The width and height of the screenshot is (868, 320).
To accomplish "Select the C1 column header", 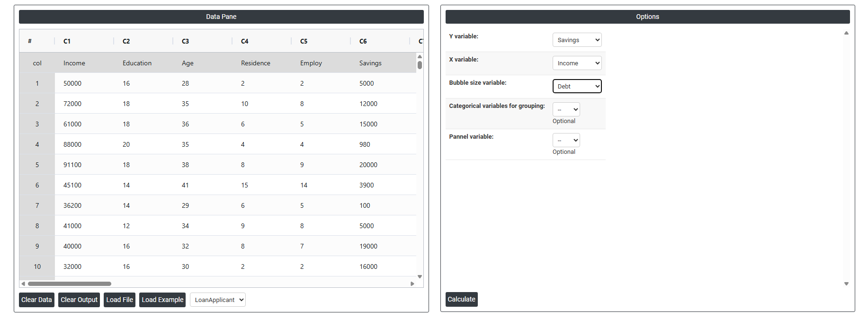I will coord(67,42).
